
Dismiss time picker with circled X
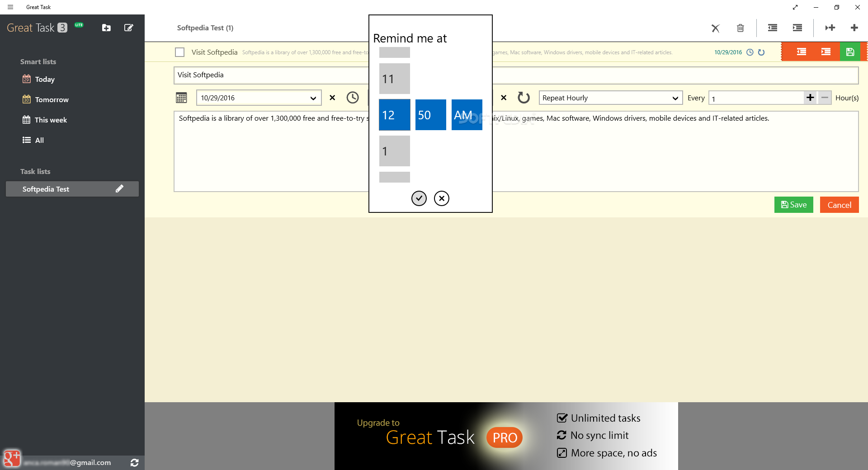click(442, 198)
